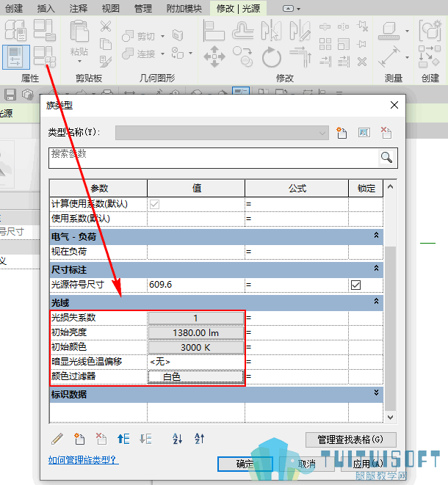Click the New Type icon beside type name
Screen dimensions: 448x485
coord(342,133)
